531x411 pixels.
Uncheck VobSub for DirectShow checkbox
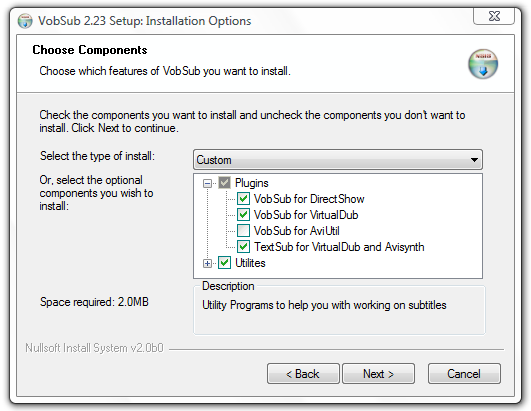[x=243, y=199]
